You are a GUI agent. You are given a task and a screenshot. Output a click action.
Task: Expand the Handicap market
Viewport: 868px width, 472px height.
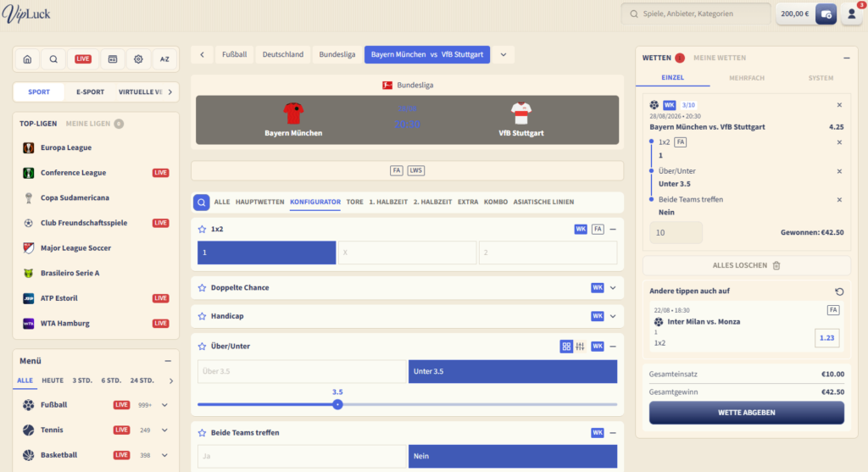pyautogui.click(x=613, y=316)
